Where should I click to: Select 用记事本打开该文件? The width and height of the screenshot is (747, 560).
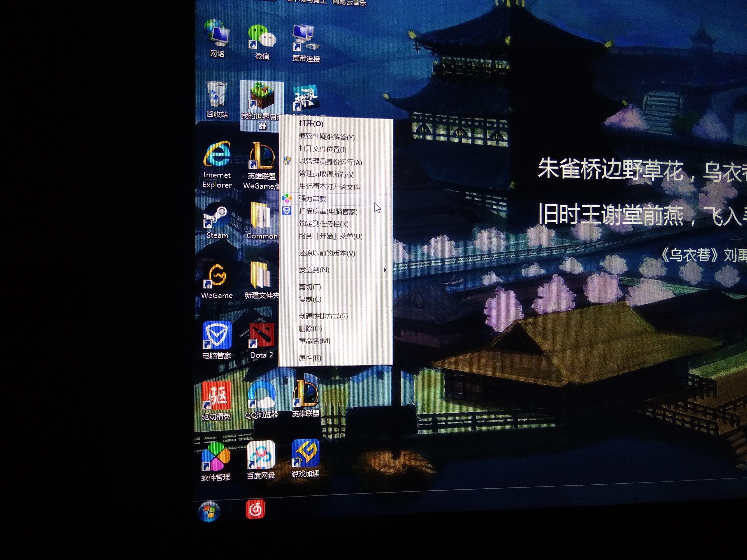(x=336, y=186)
